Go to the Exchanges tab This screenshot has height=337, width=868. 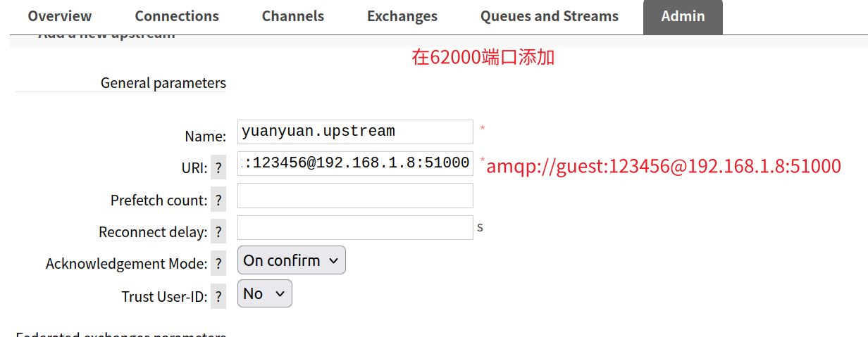[x=402, y=16]
